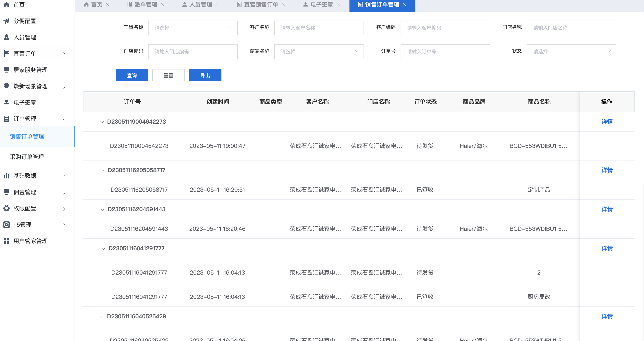The image size is (644, 341).
Task: Expand the 直营订单 sidebar menu
Action: pyautogui.click(x=65, y=54)
